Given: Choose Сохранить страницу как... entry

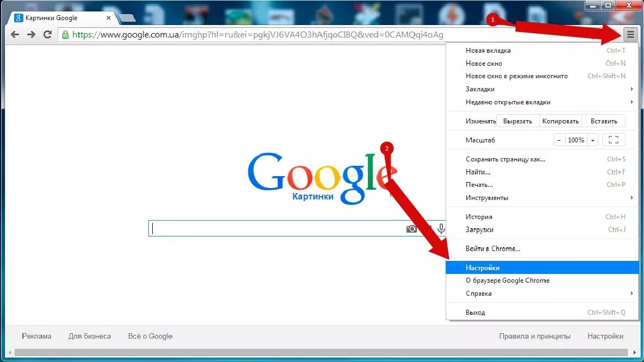Looking at the screenshot, I should click(542, 159).
